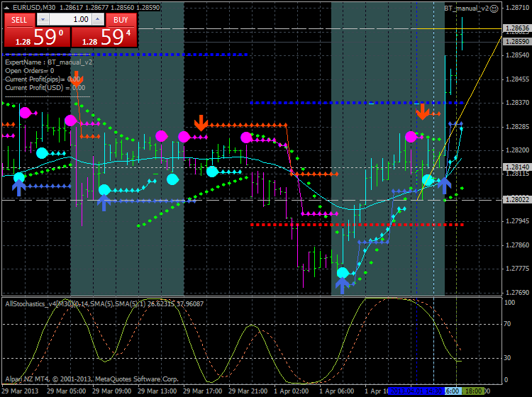Click the buy price 1.28 59 4 panel

(x=104, y=37)
